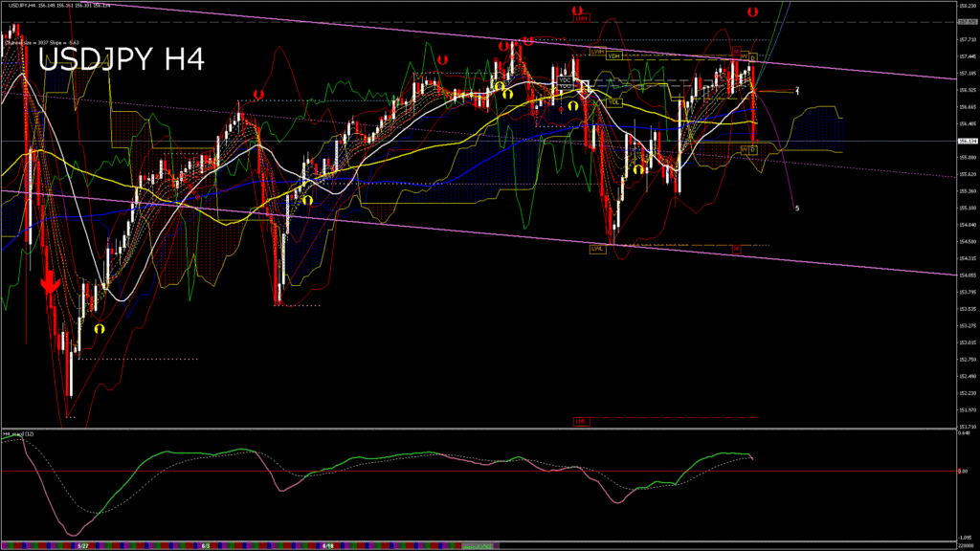The width and height of the screenshot is (980, 551).
Task: Click the 5/27 date on time axis
Action: [x=83, y=546]
